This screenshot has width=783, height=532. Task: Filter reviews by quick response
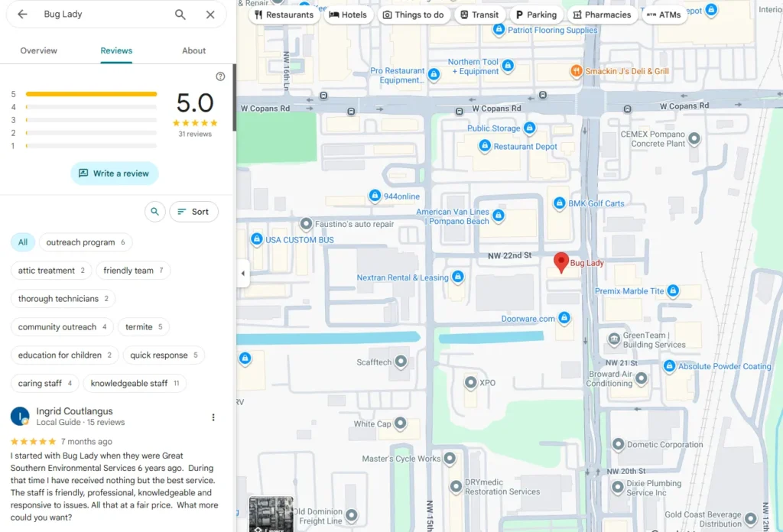pyautogui.click(x=164, y=355)
